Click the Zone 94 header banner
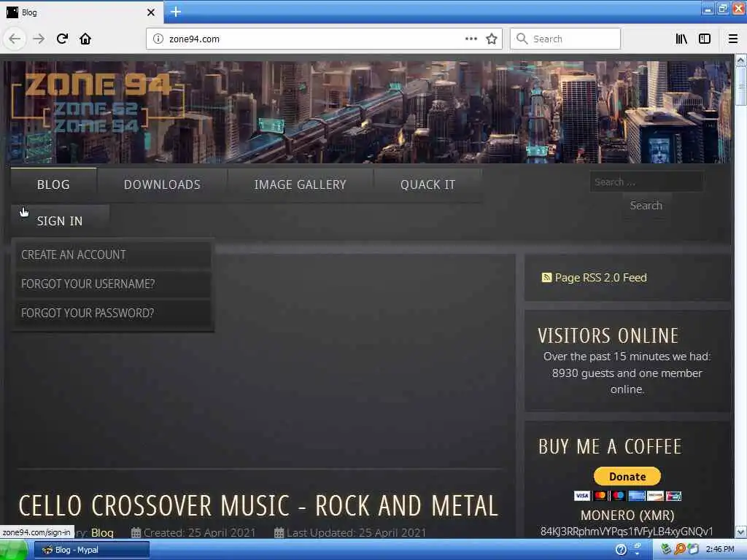747x560 pixels. 368,112
